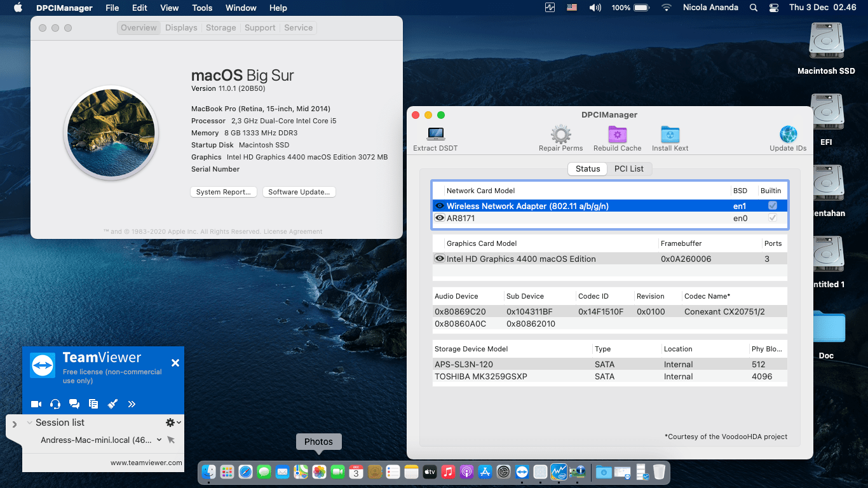Image resolution: width=868 pixels, height=488 pixels.
Task: Click the Extract DSDT toolbar icon
Action: 435,133
